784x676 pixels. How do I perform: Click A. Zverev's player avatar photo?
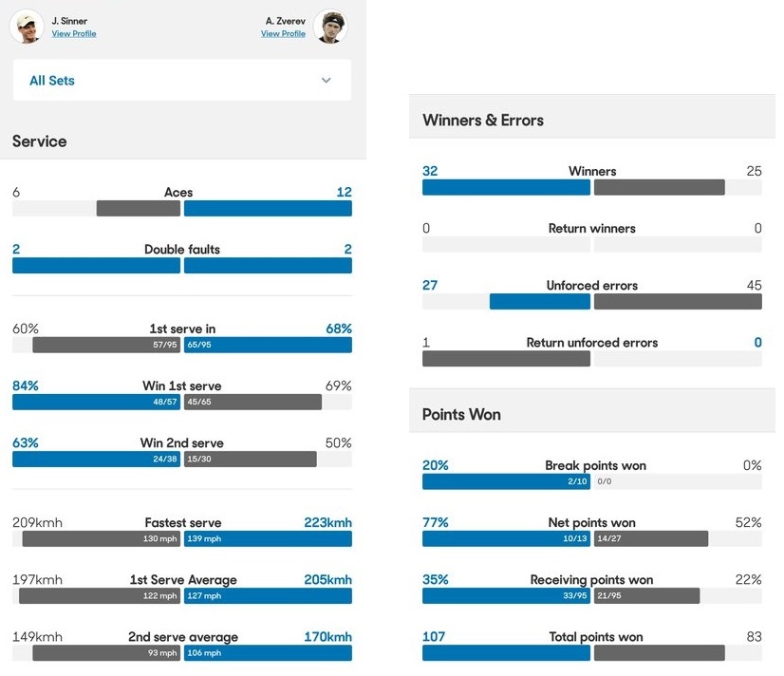tap(331, 27)
